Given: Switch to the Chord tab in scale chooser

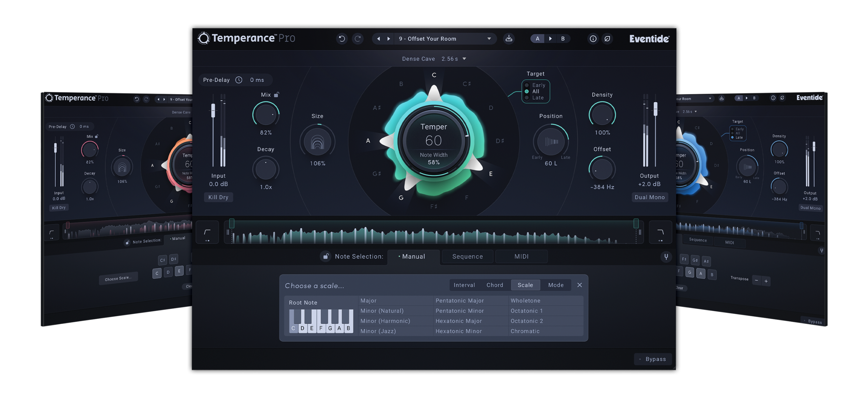Looking at the screenshot, I should (495, 285).
